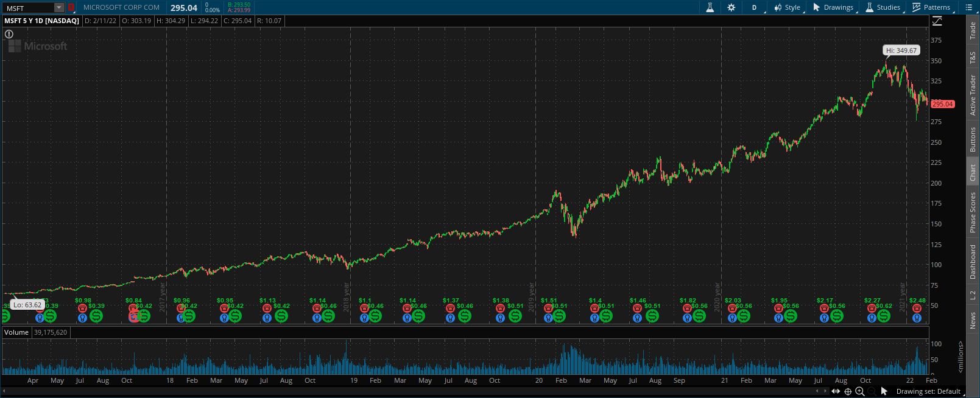Open the Style menu

click(x=788, y=7)
